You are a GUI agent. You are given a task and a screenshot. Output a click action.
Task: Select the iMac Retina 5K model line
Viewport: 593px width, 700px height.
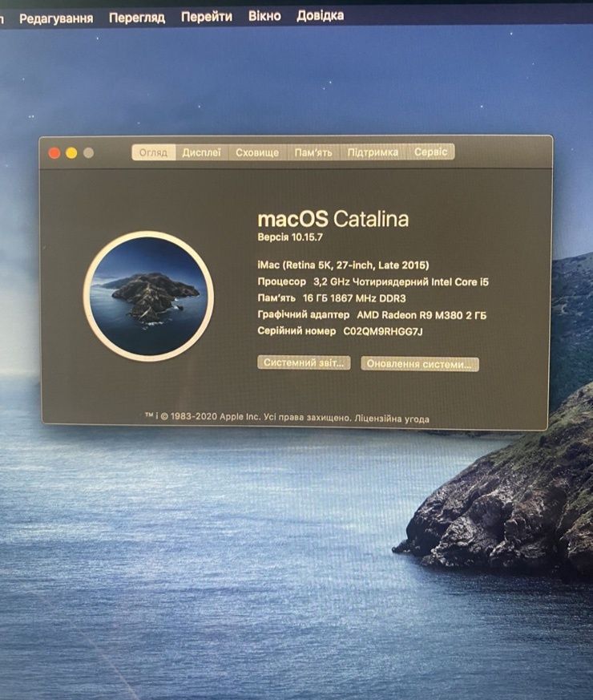pyautogui.click(x=343, y=265)
